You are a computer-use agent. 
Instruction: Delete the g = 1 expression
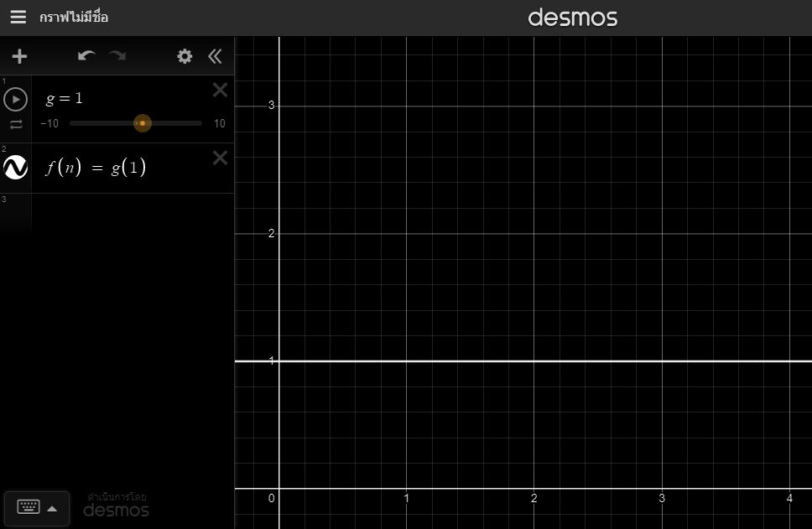[220, 91]
